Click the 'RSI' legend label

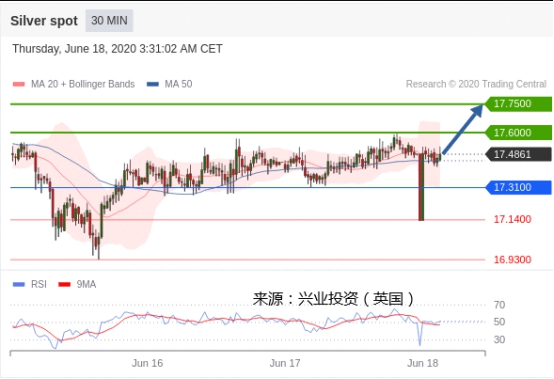pyautogui.click(x=39, y=284)
